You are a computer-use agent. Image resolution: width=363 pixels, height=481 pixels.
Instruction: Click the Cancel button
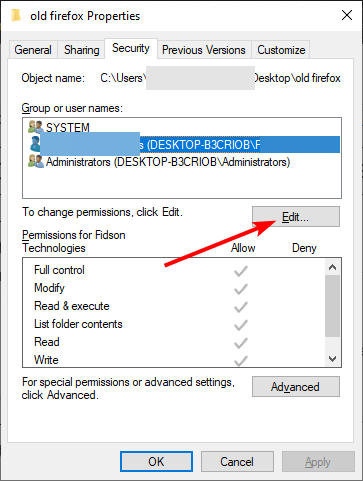[237, 462]
